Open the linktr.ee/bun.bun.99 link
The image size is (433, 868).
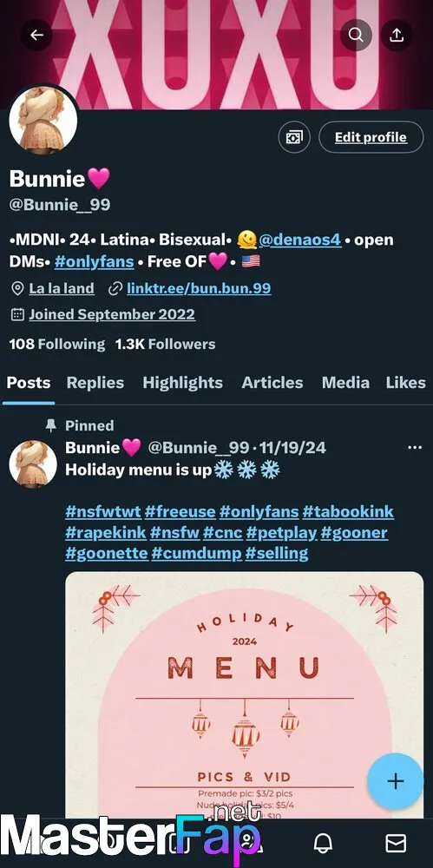pos(199,288)
